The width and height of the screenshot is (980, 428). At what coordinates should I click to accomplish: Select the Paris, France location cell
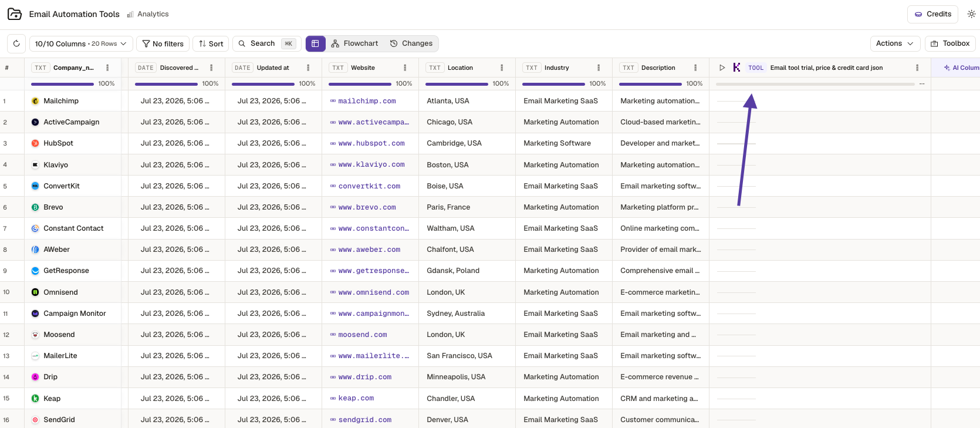tap(467, 207)
